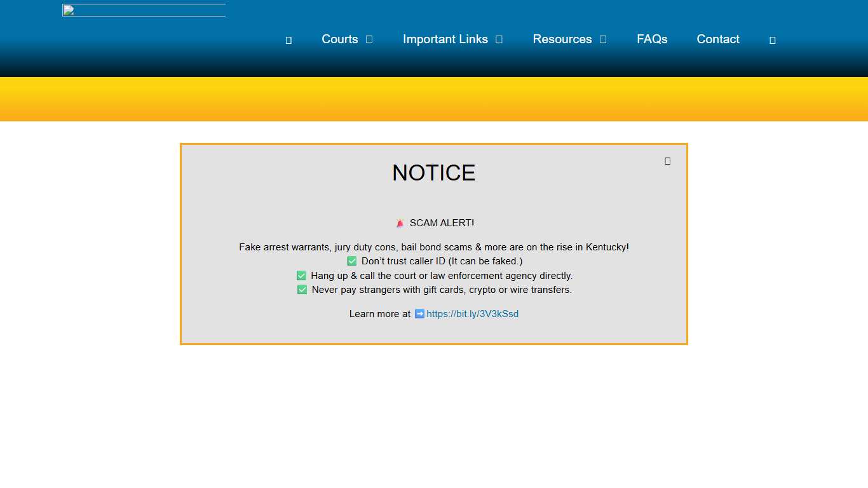Click the small icon before Courts menu
868x488 pixels.
288,40
